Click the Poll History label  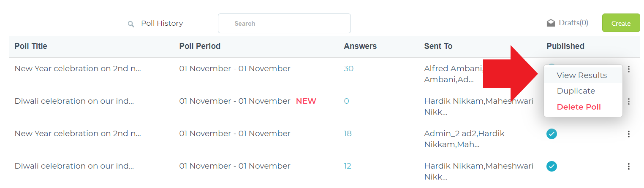[x=162, y=23]
